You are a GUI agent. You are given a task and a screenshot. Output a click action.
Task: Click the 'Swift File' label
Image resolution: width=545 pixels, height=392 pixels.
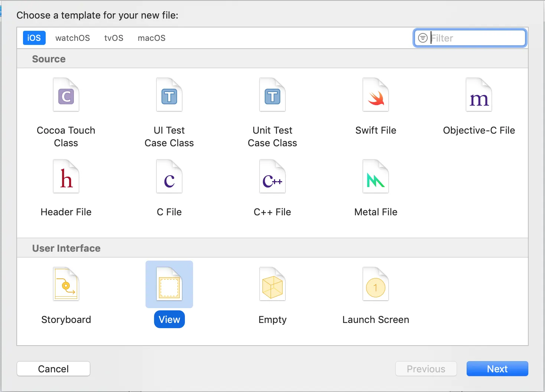[376, 130]
